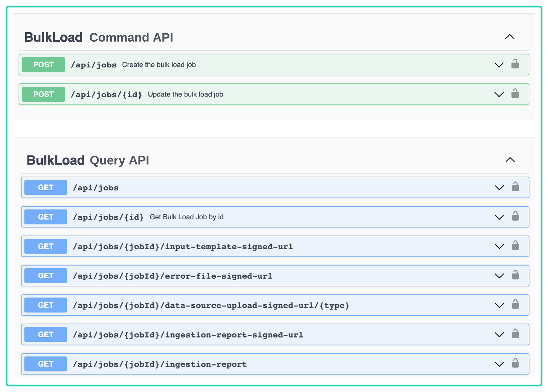Collapse the BulkLoad Query API section
This screenshot has height=392, width=548.
point(510,160)
